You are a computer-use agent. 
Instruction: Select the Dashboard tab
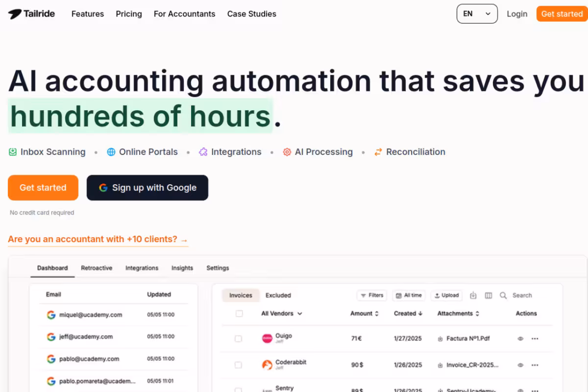(52, 268)
